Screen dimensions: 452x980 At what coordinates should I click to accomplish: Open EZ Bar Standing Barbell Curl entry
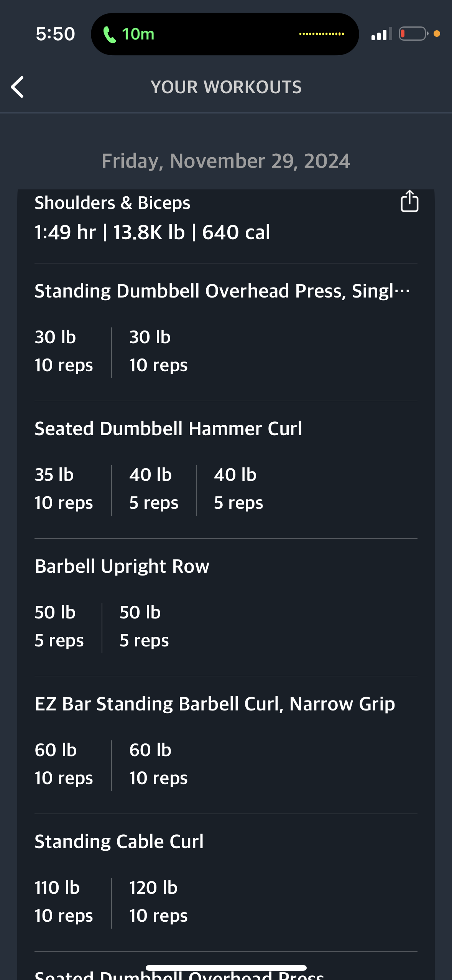click(x=215, y=704)
